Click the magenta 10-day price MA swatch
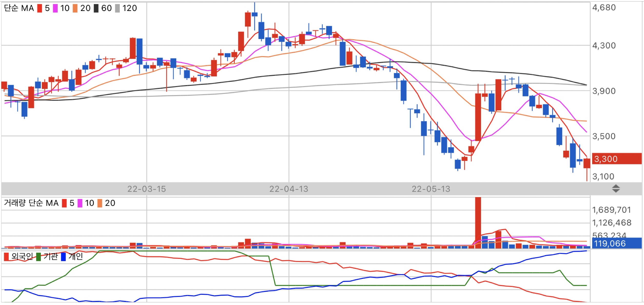The width and height of the screenshot is (644, 305). (x=55, y=8)
